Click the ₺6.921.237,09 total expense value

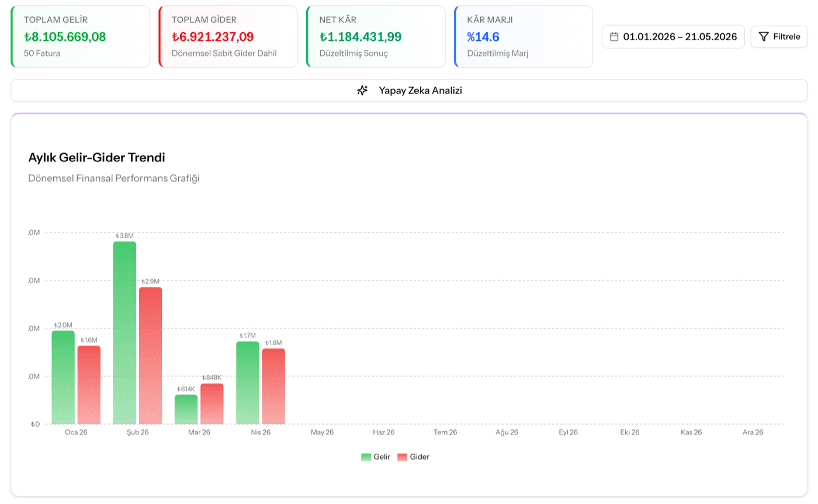coord(213,37)
